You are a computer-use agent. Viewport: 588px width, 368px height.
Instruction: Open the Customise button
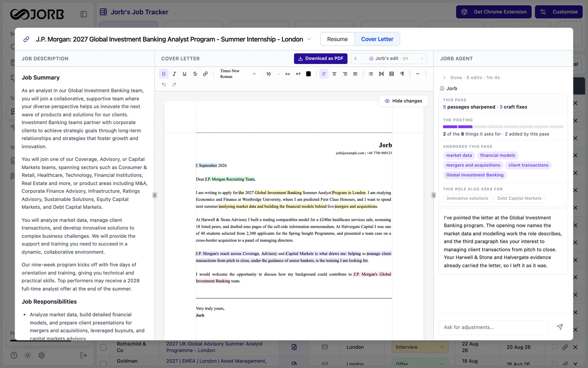point(559,12)
